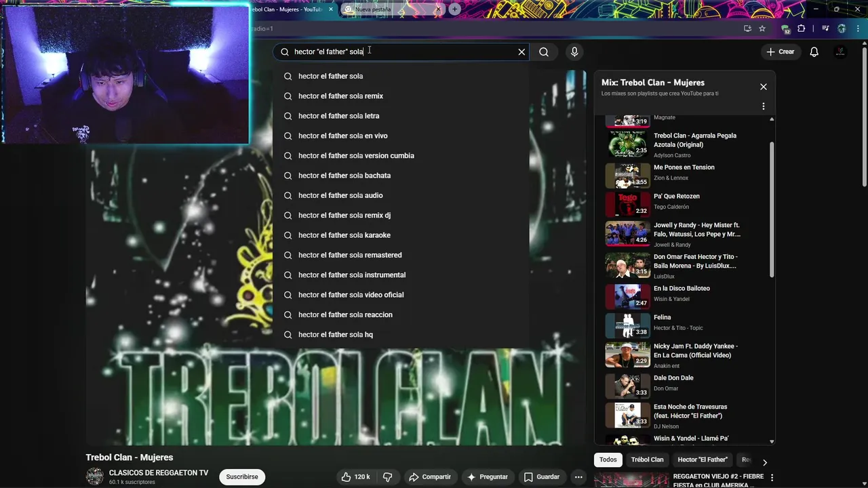
Task: Close the Nueva pestaña tab
Action: [438, 9]
